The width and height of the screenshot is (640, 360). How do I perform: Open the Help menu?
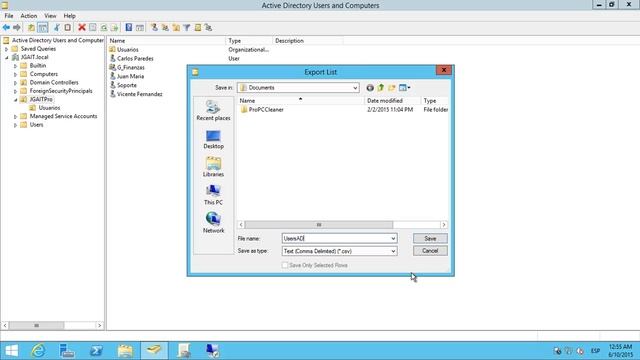click(69, 16)
